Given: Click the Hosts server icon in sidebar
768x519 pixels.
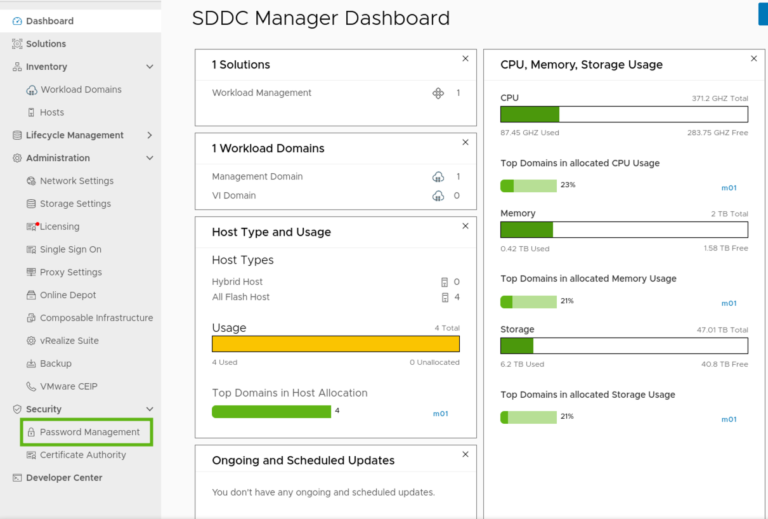Looking at the screenshot, I should pos(31,113).
